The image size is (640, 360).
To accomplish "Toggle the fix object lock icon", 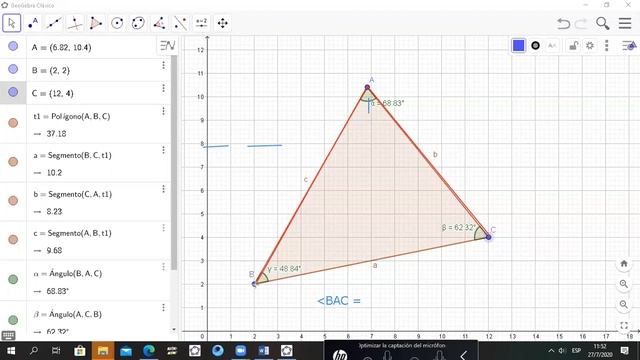I will [573, 46].
